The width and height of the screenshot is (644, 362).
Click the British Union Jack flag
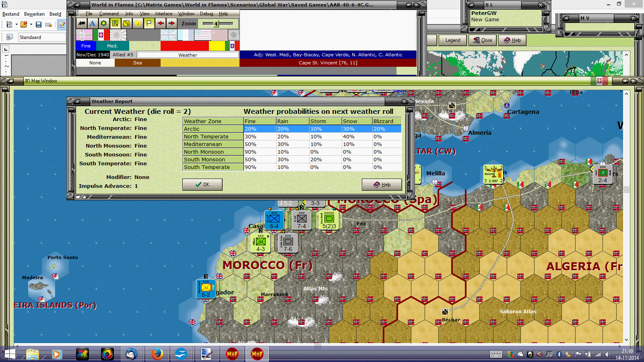169,35
